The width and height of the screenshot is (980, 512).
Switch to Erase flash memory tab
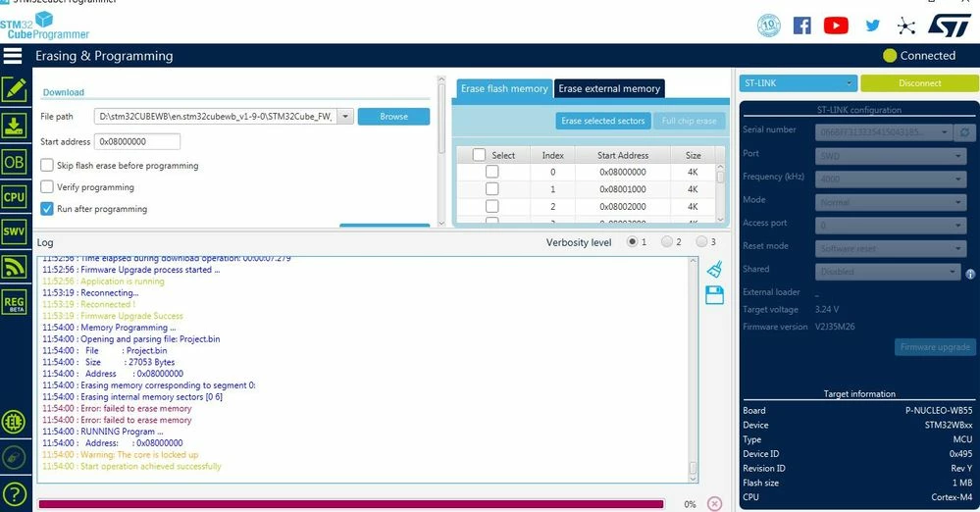504,89
